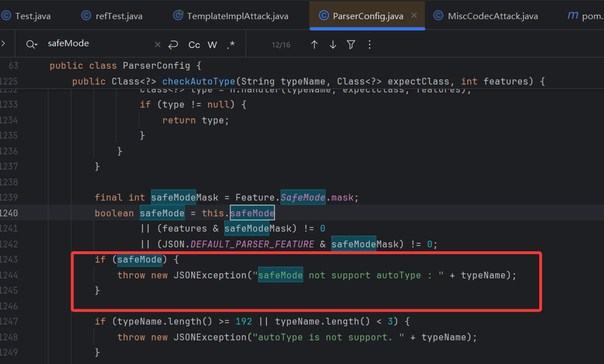Image resolution: width=604 pixels, height=364 pixels.
Task: Open the pom.xml Maven tab
Action: pos(586,16)
